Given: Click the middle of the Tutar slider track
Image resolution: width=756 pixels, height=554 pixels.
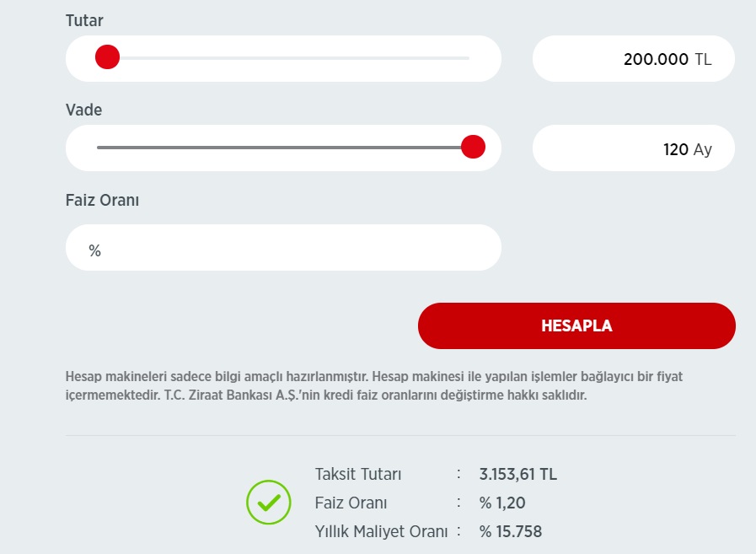Looking at the screenshot, I should 283,58.
